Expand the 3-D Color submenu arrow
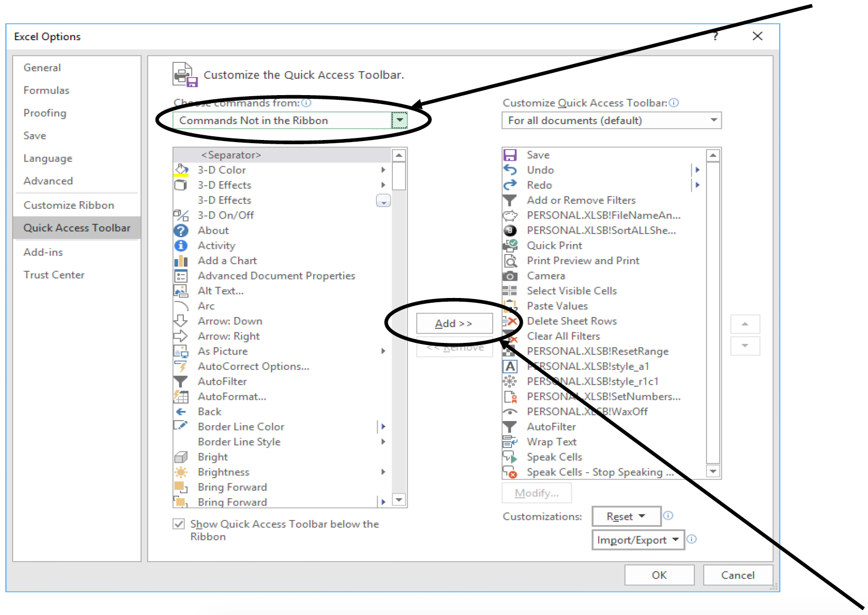 (x=383, y=170)
